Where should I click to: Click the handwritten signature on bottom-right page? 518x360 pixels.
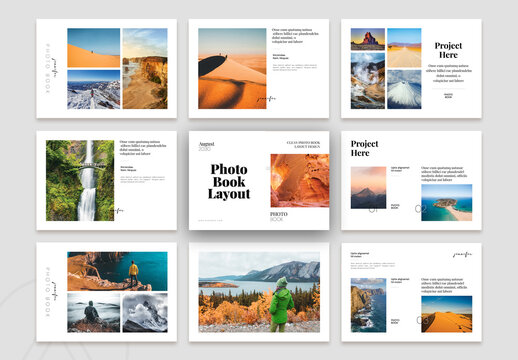click(x=462, y=255)
